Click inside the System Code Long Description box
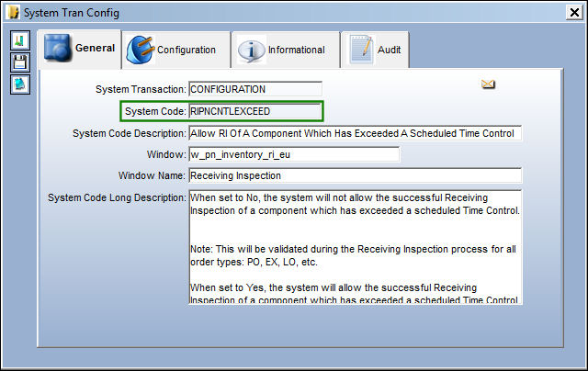 356,247
